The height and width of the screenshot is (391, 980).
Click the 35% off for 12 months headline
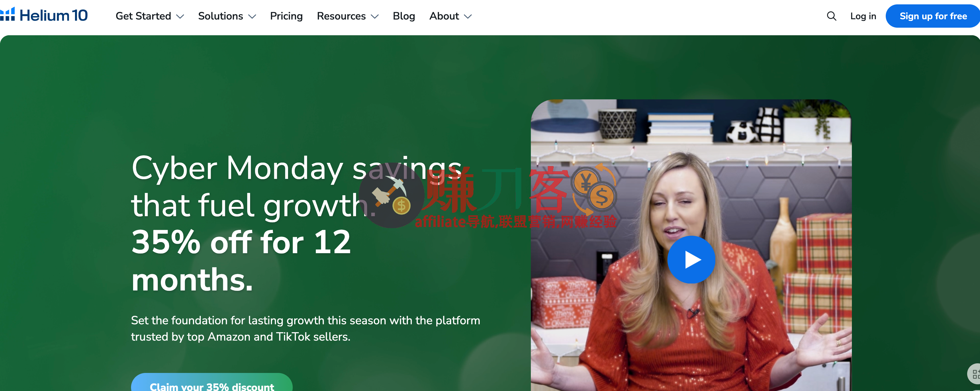click(240, 260)
